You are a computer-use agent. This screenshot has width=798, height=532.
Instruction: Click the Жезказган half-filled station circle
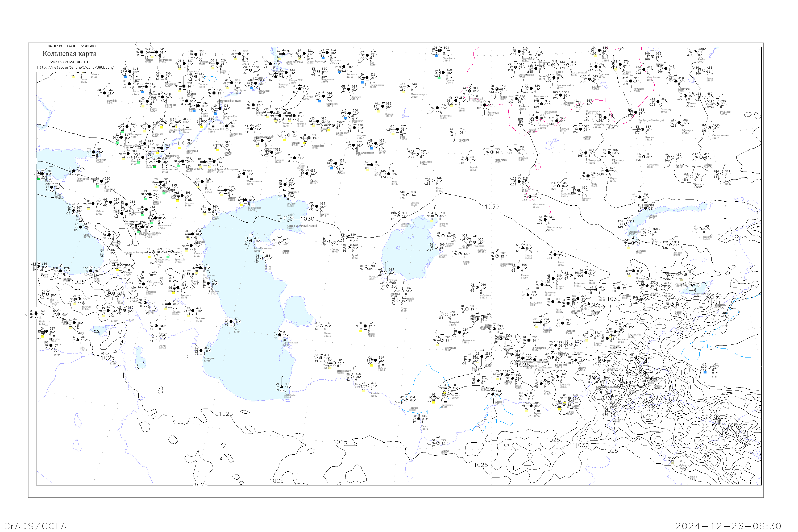[530, 197]
